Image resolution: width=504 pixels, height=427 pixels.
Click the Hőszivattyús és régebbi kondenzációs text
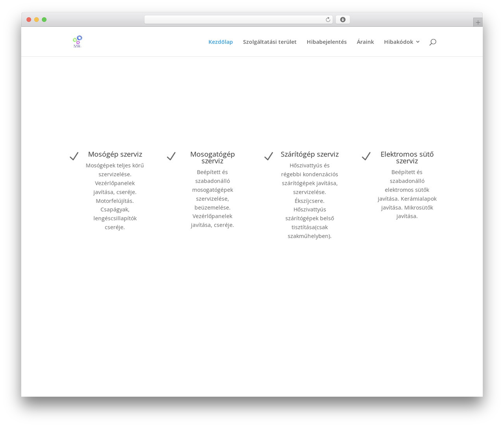(309, 201)
